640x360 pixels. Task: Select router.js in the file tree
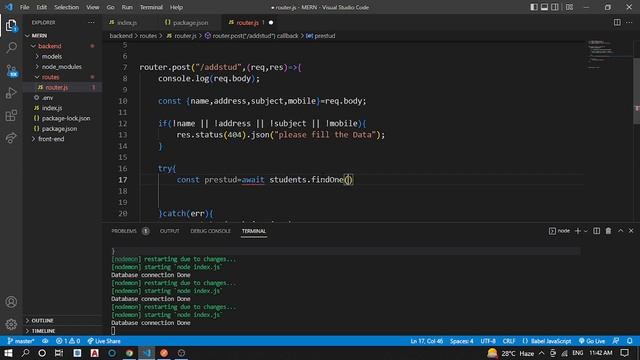pyautogui.click(x=62, y=87)
